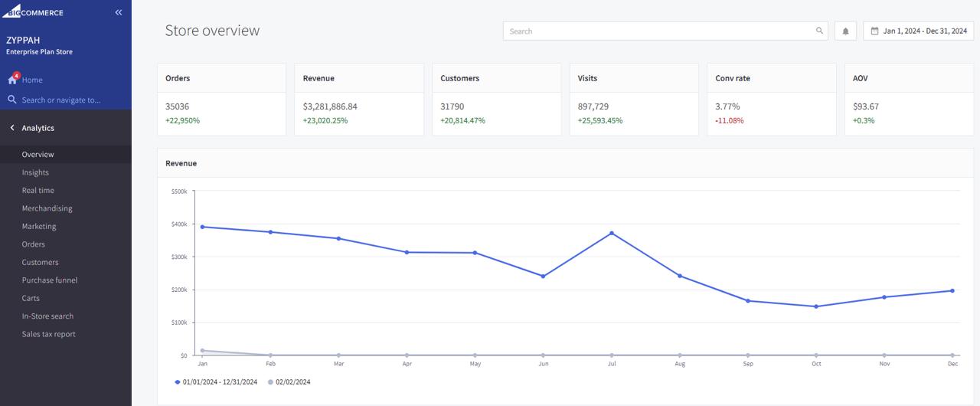Select the Conv rate summary card
The height and width of the screenshot is (406, 980).
pyautogui.click(x=771, y=100)
